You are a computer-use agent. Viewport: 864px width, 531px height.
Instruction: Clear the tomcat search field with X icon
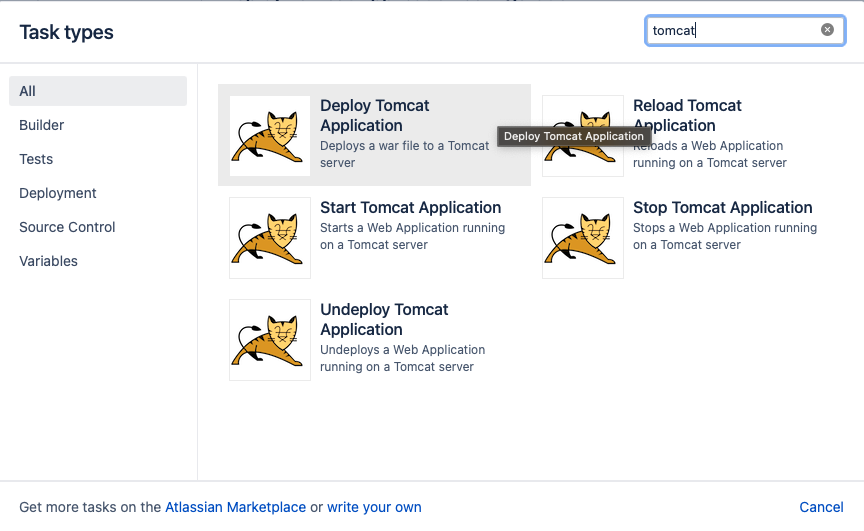tap(827, 30)
